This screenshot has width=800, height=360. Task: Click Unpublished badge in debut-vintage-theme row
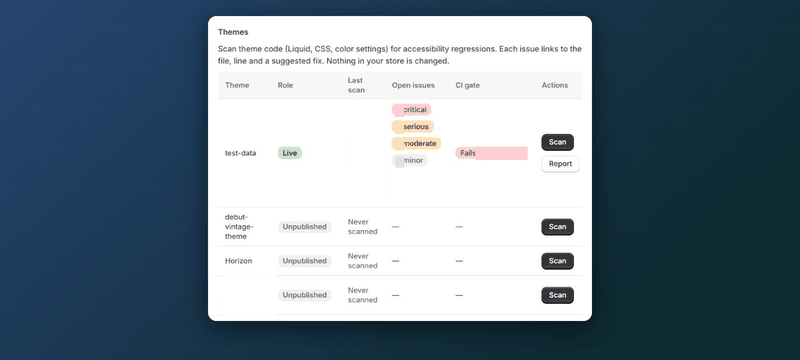click(x=305, y=226)
